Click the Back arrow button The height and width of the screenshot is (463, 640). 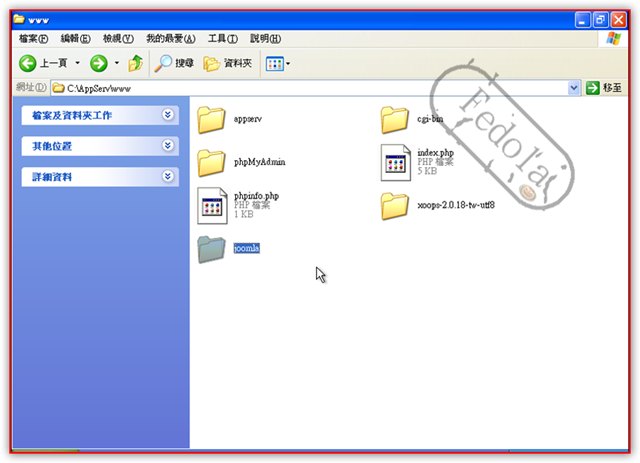[x=30, y=63]
